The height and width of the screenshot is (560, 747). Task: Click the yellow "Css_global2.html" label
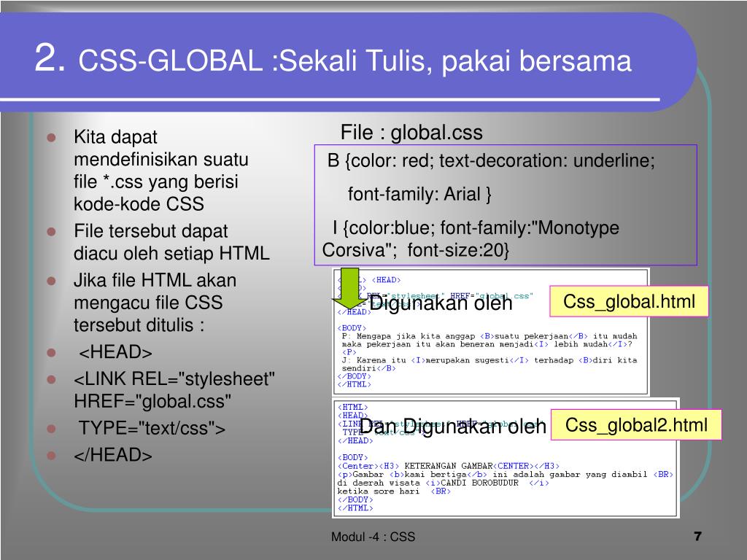[636, 425]
